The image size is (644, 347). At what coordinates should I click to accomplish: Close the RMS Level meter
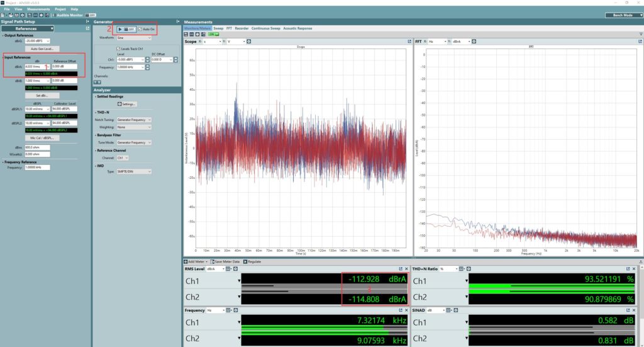coord(407,269)
